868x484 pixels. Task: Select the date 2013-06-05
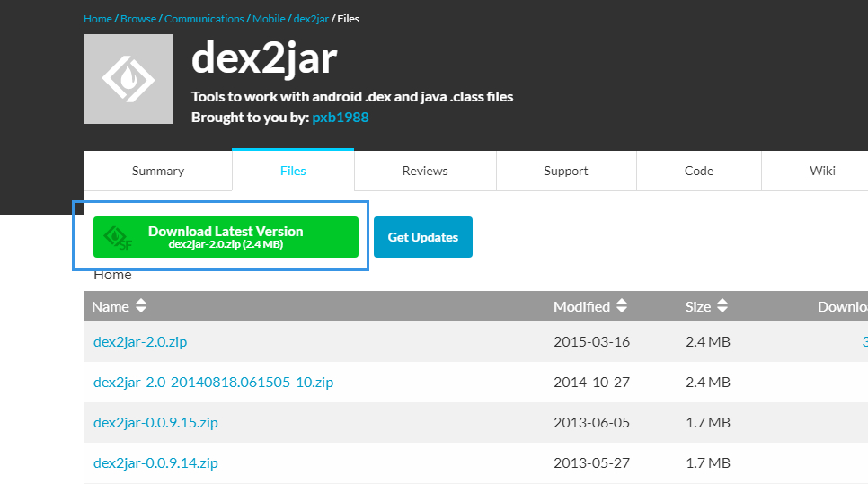(x=592, y=423)
